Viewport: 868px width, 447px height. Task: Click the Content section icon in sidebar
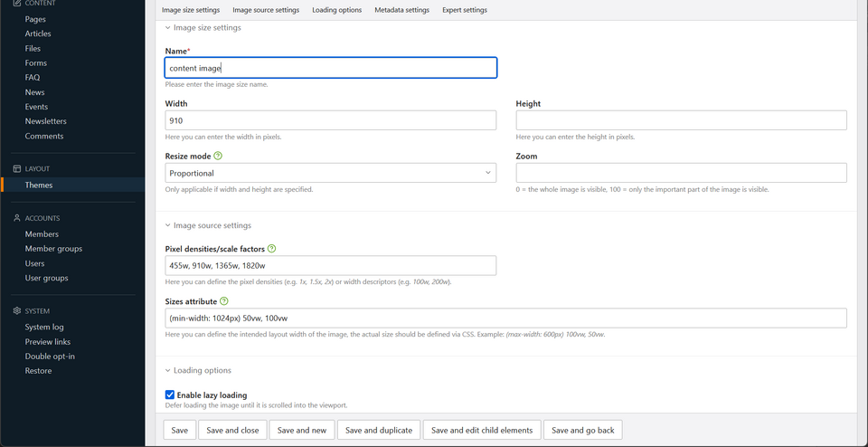(x=17, y=4)
